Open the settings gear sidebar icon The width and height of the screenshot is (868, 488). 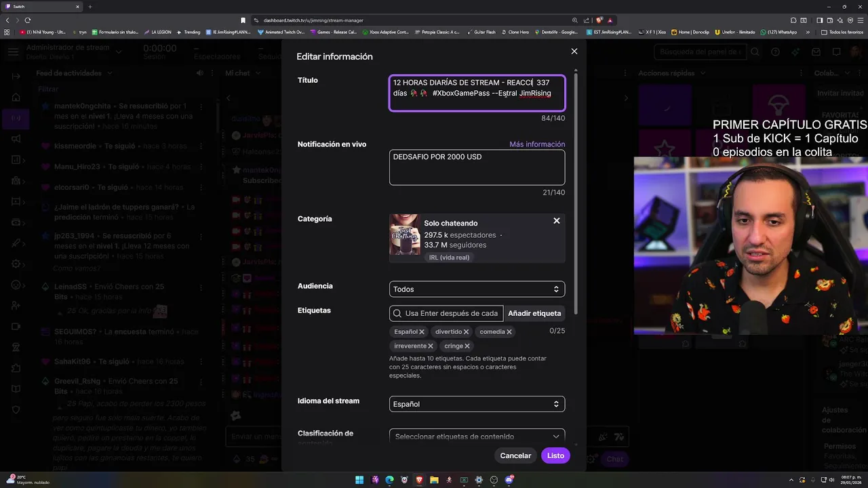16,264
